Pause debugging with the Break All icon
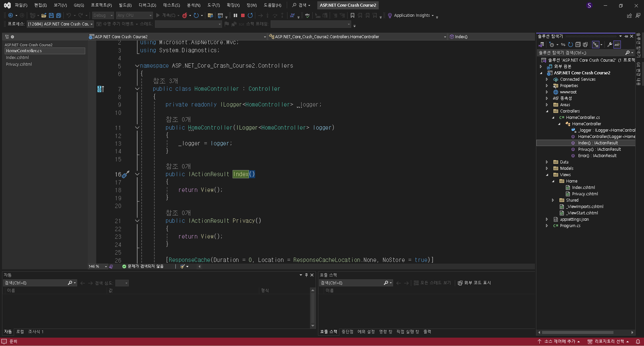 pos(235,15)
